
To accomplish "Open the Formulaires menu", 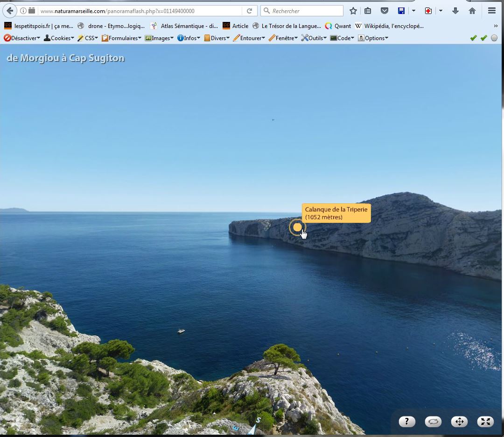I will [x=121, y=38].
